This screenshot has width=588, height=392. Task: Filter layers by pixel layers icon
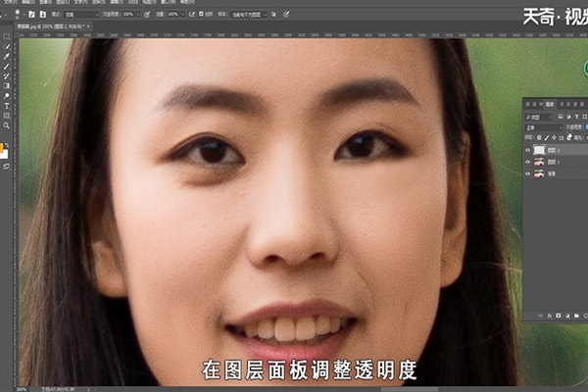pos(561,117)
